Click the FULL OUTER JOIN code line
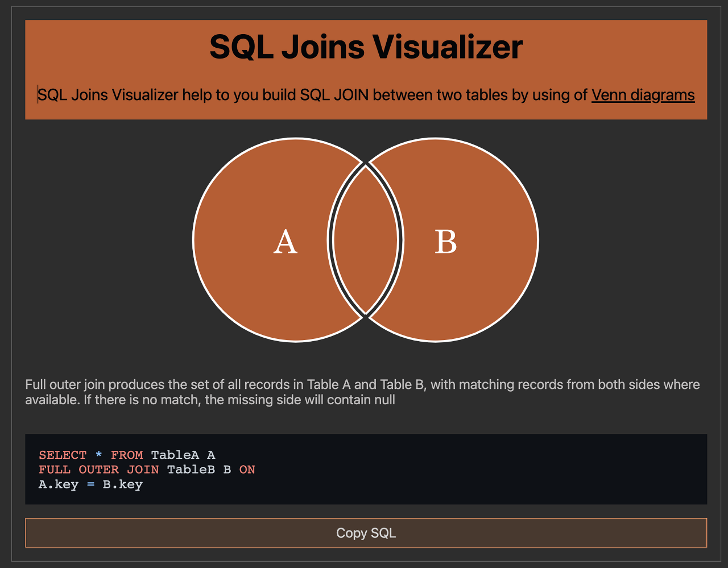Screen dimensions: 728x568 tap(147, 470)
